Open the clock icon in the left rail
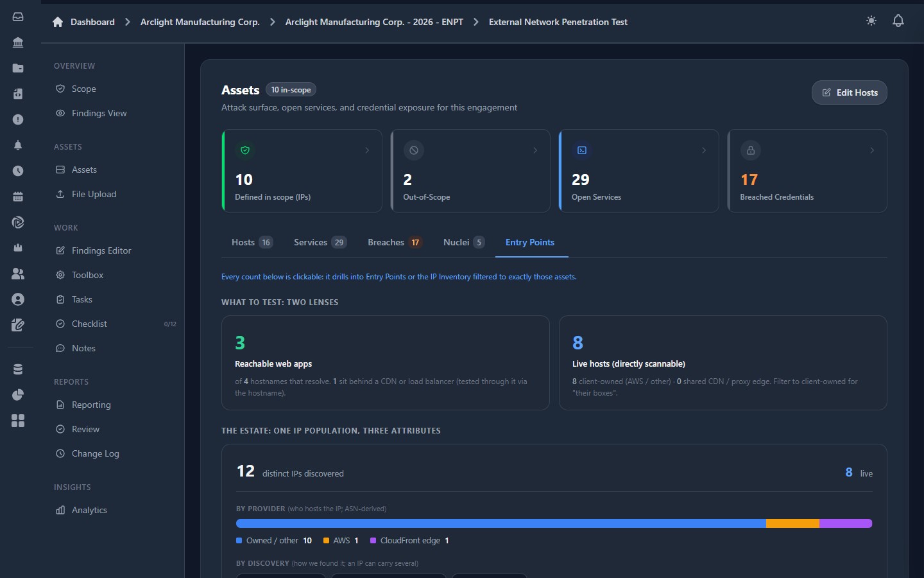The width and height of the screenshot is (924, 578). tap(18, 171)
